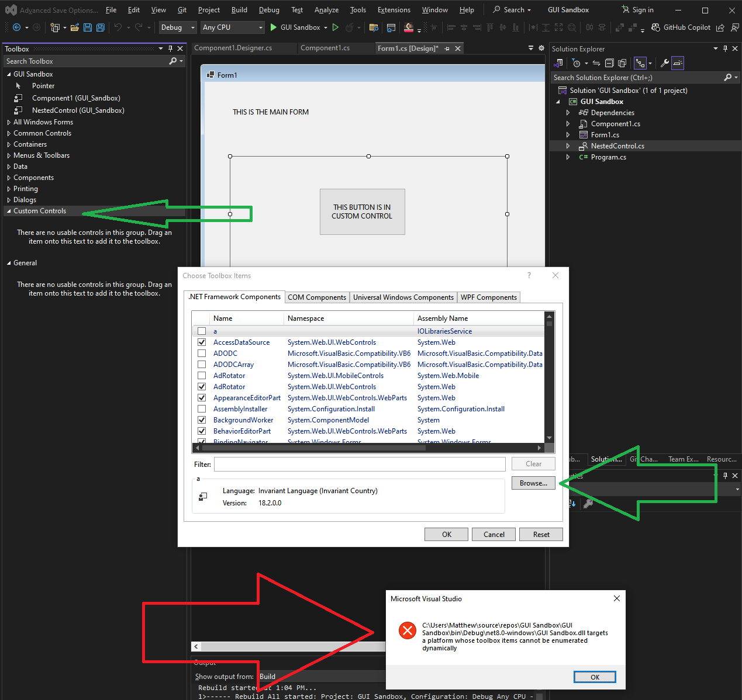Click the Zoom magnifier at the toolbar's end
Image resolution: width=742 pixels, height=700 pixels.
572,27
